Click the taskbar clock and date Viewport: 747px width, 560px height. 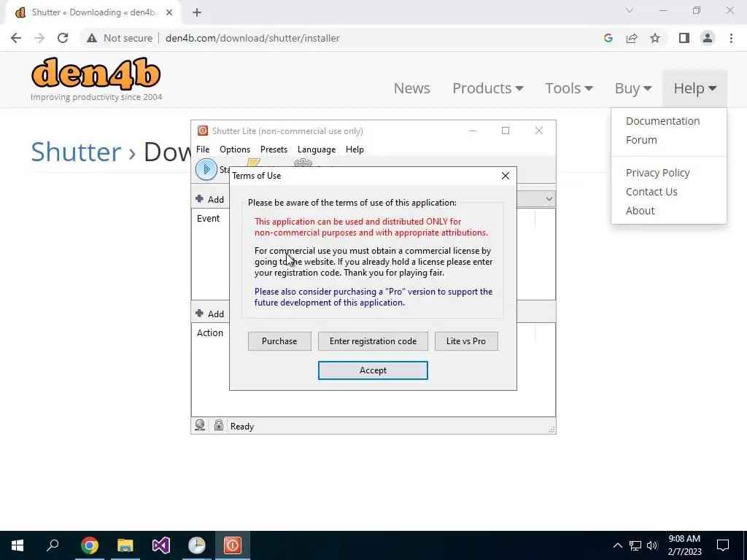(684, 545)
